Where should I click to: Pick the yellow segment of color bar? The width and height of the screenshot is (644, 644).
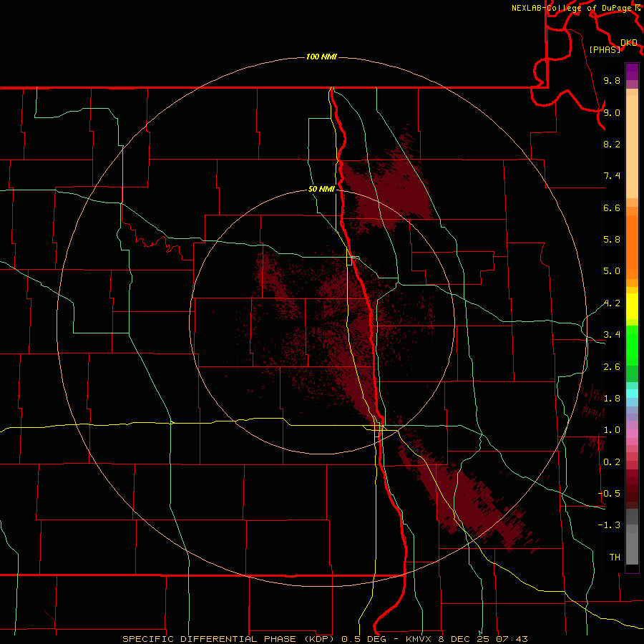pos(632,306)
